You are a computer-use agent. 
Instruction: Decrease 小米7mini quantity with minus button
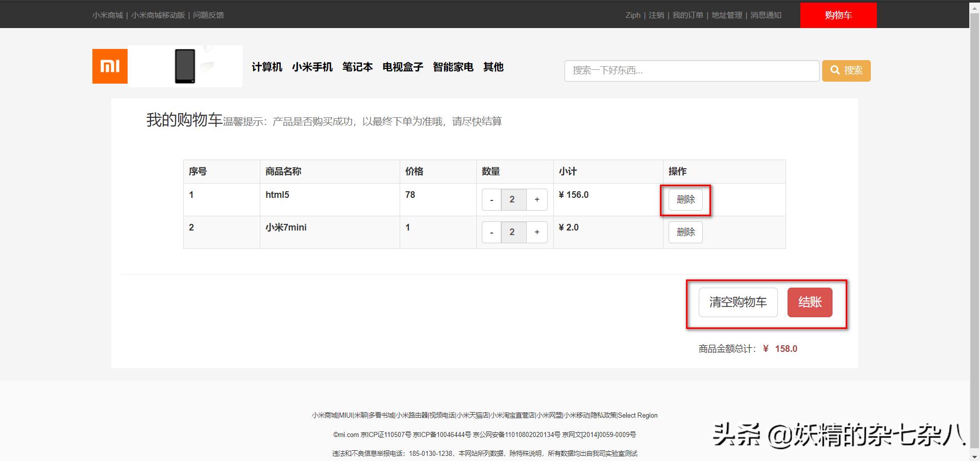coord(491,232)
